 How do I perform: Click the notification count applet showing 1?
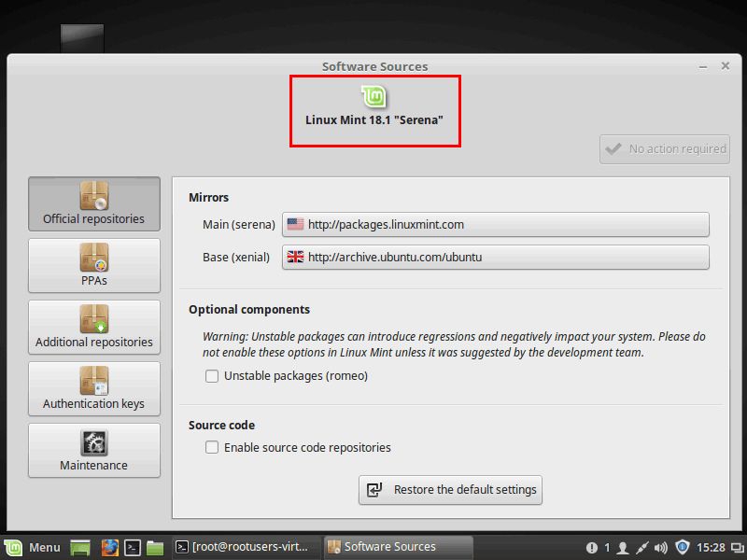(x=595, y=548)
